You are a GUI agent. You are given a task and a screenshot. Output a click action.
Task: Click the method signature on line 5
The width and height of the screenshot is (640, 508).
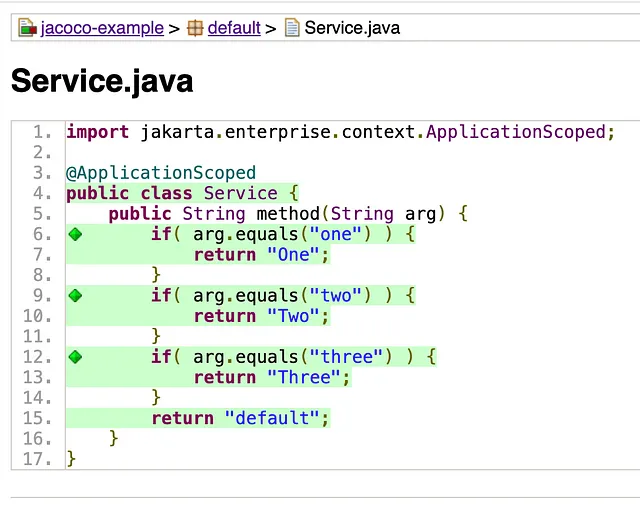point(288,214)
